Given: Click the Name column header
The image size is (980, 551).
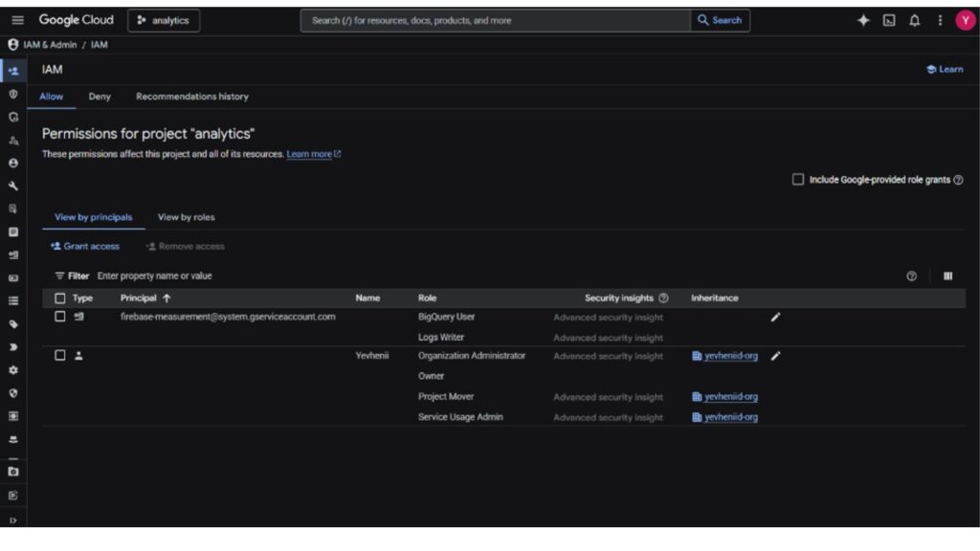Looking at the screenshot, I should 367,298.
